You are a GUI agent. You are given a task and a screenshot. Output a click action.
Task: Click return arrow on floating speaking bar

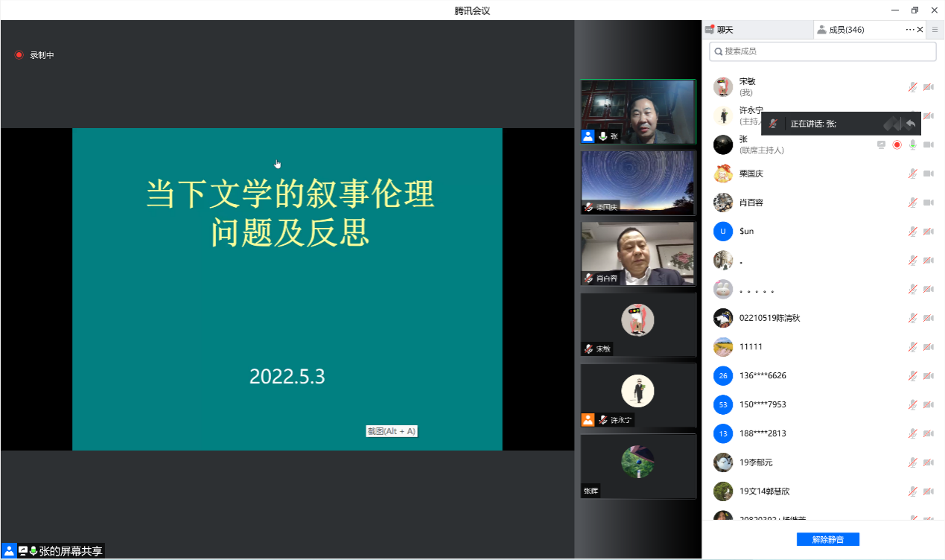[x=910, y=124]
